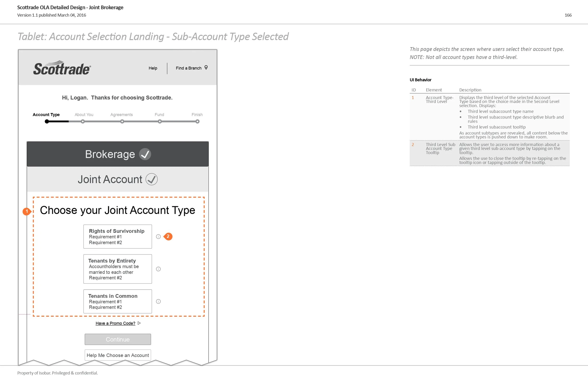
Task: Click the Scottrade logo
Action: [62, 68]
